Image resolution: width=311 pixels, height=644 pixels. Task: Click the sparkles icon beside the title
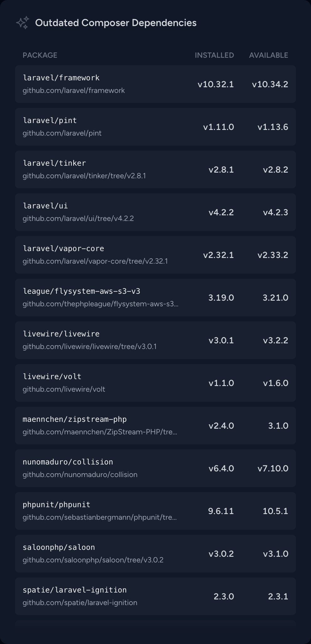pos(23,23)
